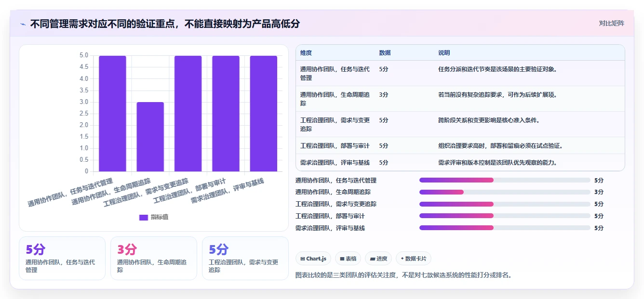The height and width of the screenshot is (299, 644).
Task: Click table cell 工程治理团队，需求与变更追踪
Action: click(x=335, y=124)
